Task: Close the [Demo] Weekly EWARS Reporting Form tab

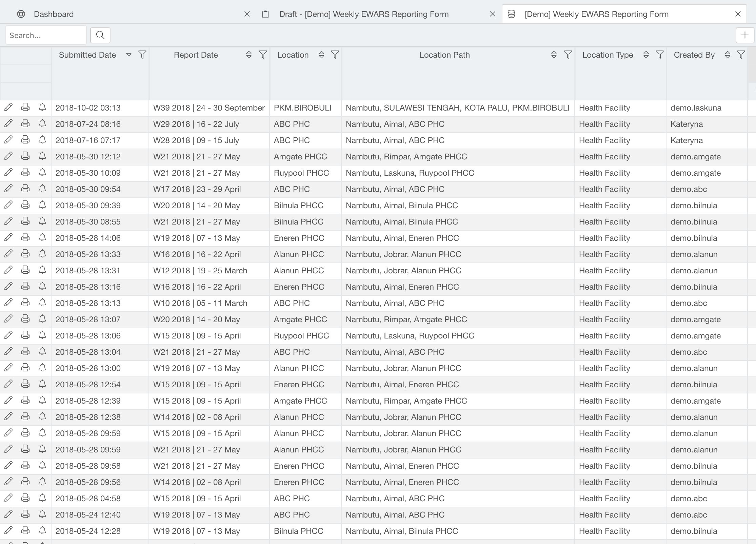Action: pyautogui.click(x=738, y=14)
